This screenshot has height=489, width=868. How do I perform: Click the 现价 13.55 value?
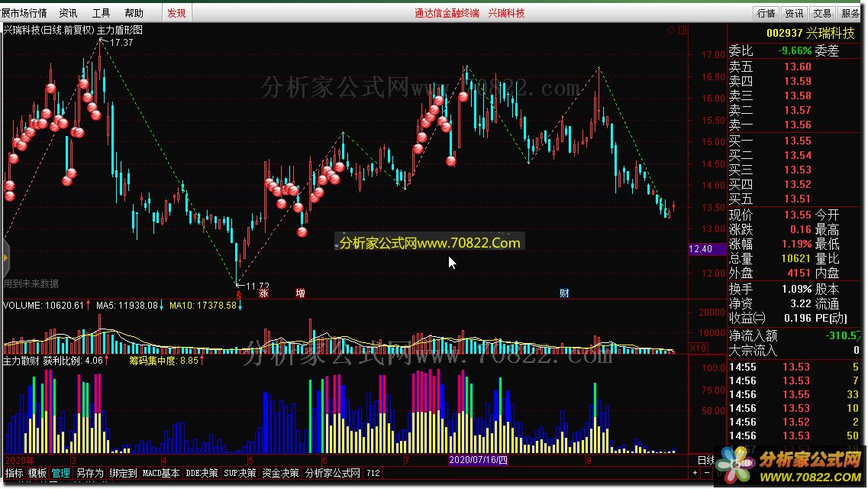point(798,214)
